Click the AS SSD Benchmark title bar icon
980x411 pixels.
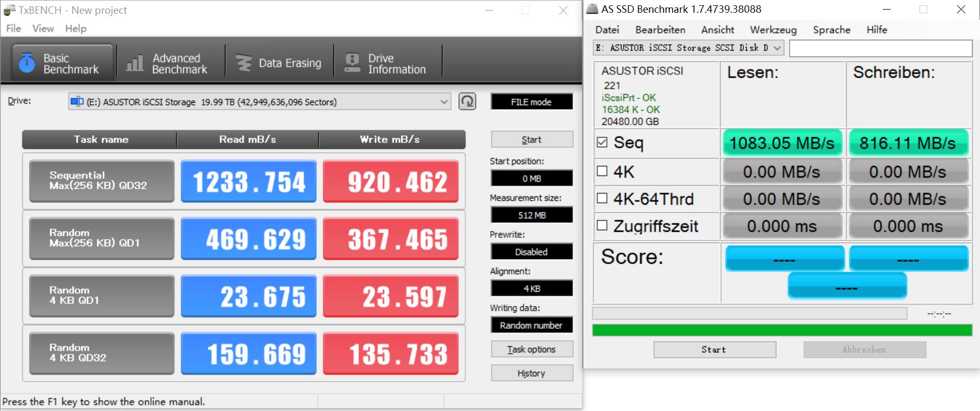pos(592,9)
